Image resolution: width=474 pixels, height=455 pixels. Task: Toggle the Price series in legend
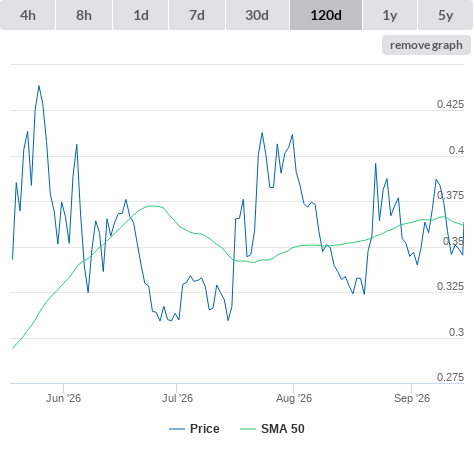[205, 429]
